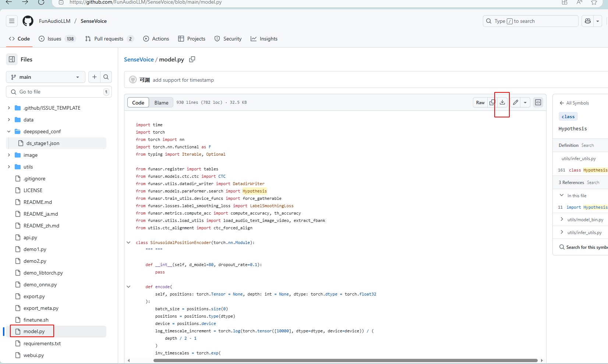The image size is (608, 364).
Task: Expand the .github/ISSUE_TEMPLATE folder
Action: tap(9, 108)
